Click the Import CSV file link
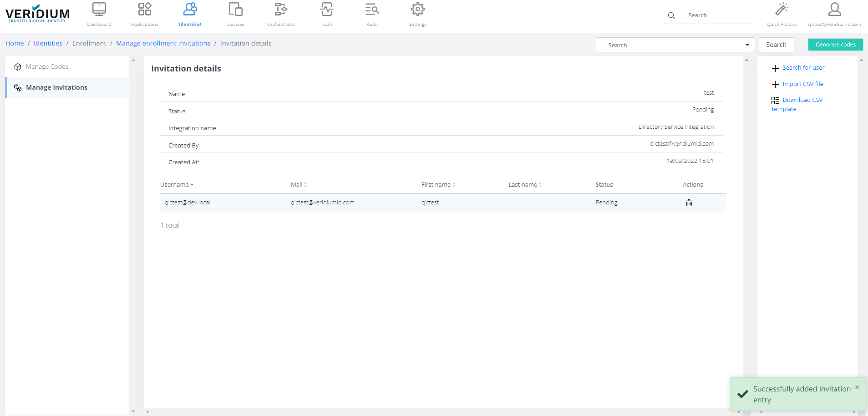This screenshot has height=416, width=868. coord(802,84)
